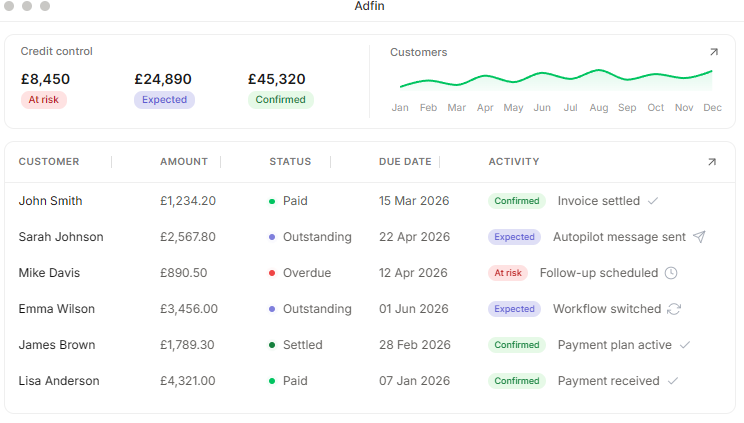
Task: Click checkmark icon beside Invoice settled
Action: coord(653,201)
